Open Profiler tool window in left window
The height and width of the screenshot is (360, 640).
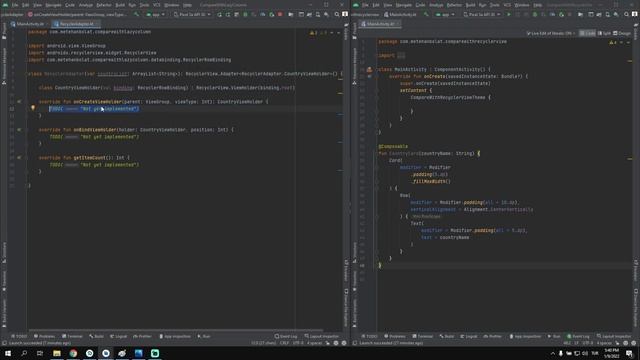click(x=142, y=336)
